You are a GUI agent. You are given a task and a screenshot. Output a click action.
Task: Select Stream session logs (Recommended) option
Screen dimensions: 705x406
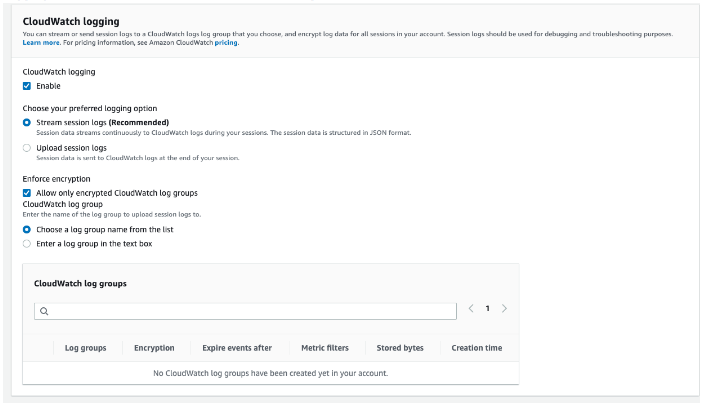27,122
